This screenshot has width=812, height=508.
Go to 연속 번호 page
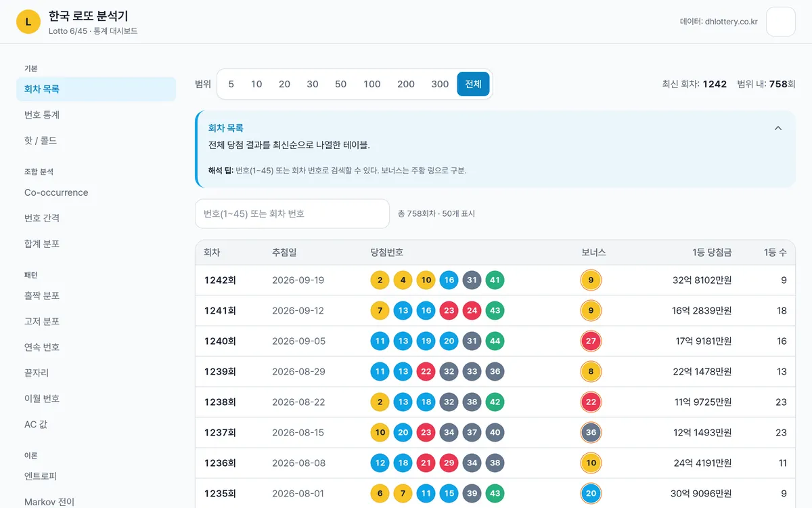pyautogui.click(x=96, y=347)
